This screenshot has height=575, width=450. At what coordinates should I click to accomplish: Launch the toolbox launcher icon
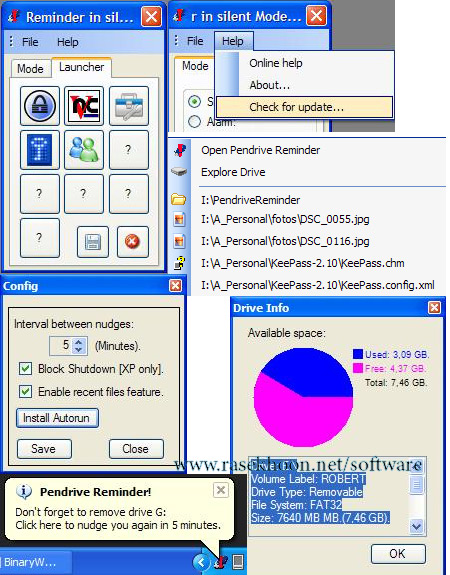tap(129, 106)
